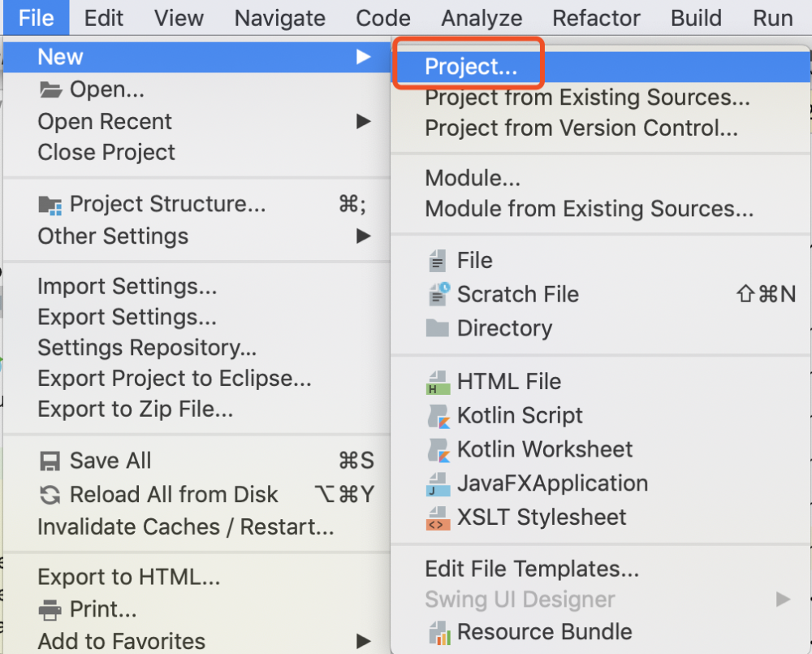
Task: Click the XSLT Stylesheet icon
Action: click(x=438, y=518)
